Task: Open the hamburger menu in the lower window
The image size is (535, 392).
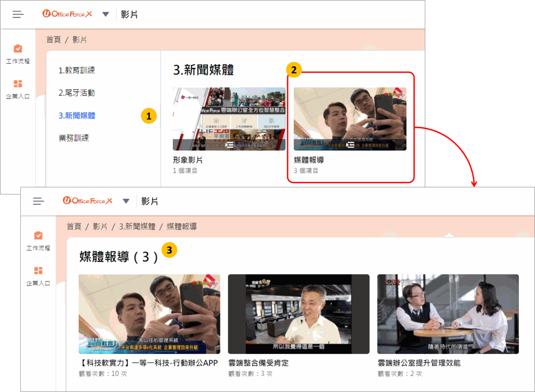Action: point(38,201)
